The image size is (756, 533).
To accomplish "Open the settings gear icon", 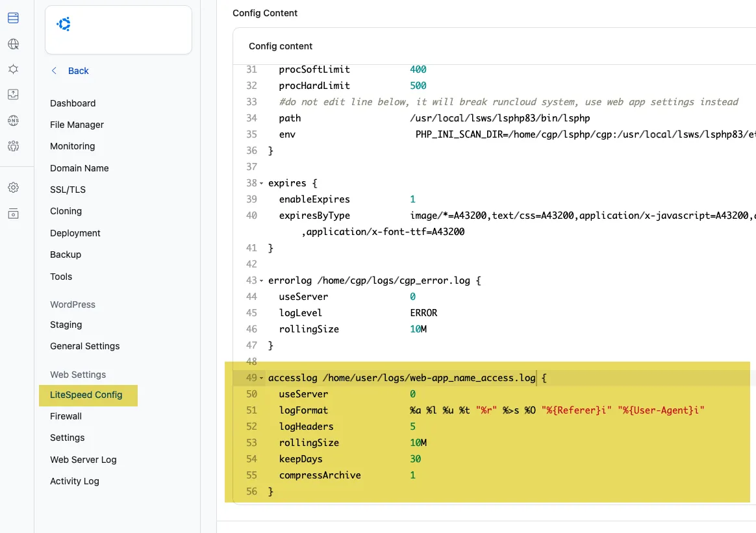I will (x=13, y=188).
